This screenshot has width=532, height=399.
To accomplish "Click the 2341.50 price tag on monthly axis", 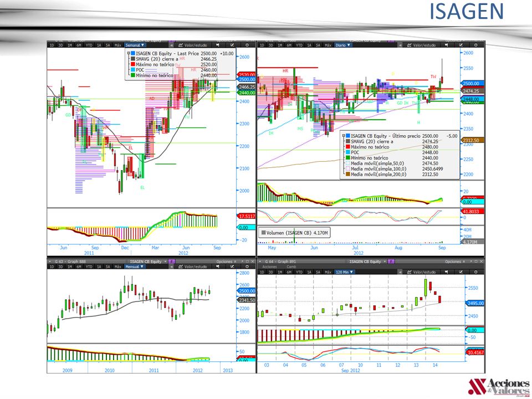I will coord(247,300).
